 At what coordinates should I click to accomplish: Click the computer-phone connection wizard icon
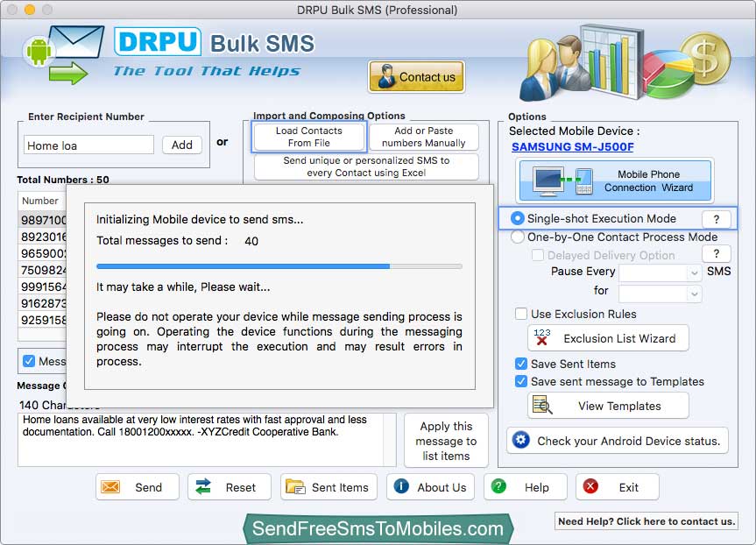pos(562,180)
